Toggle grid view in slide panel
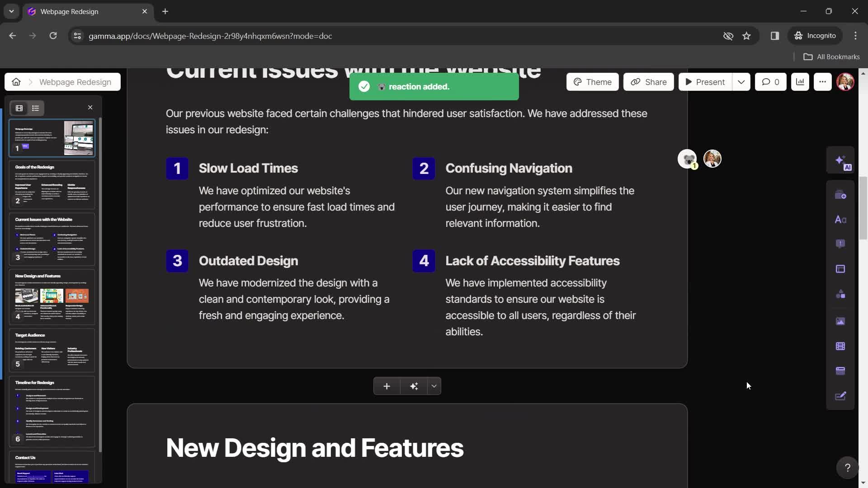Viewport: 868px width, 488px height. (19, 108)
